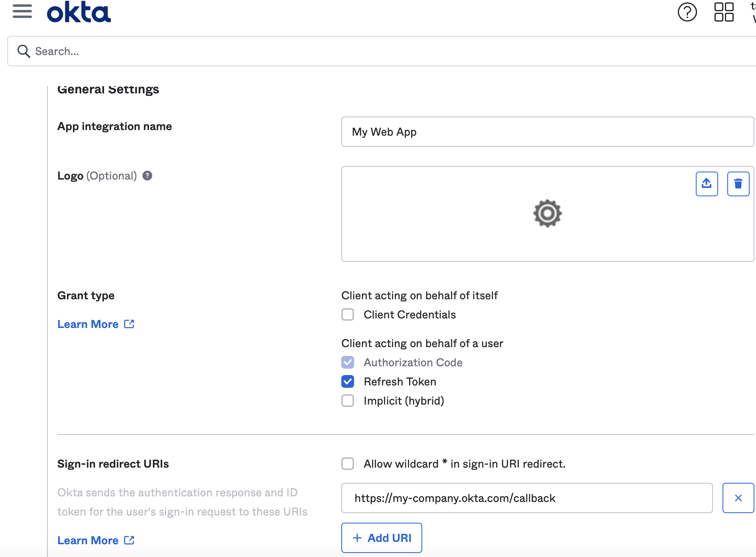The height and width of the screenshot is (557, 756).
Task: Remove the callback URI using the X icon
Action: click(x=738, y=498)
